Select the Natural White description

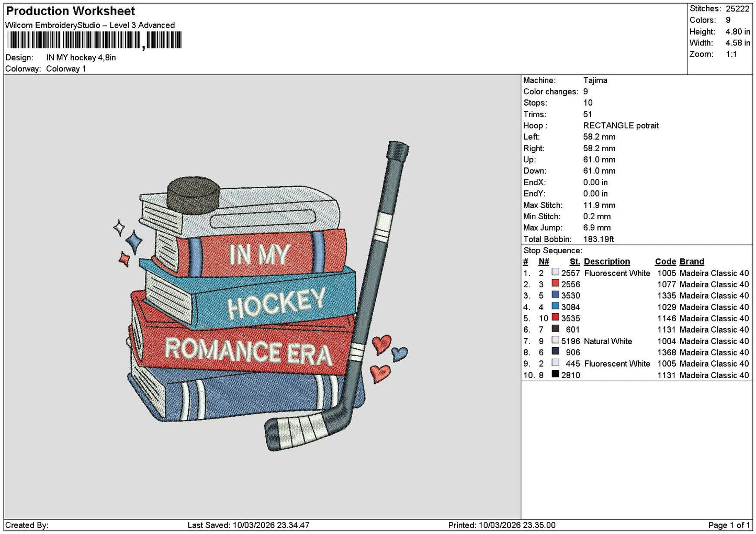[608, 341]
